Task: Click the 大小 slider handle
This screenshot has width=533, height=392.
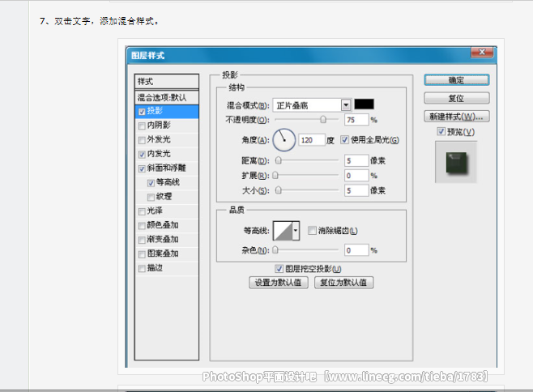Action: (279, 190)
